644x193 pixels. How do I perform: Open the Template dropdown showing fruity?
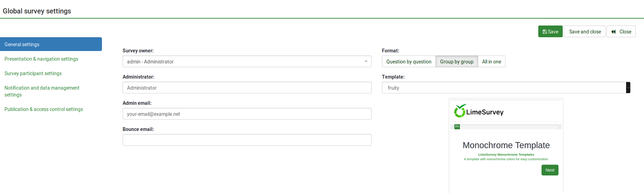503,88
